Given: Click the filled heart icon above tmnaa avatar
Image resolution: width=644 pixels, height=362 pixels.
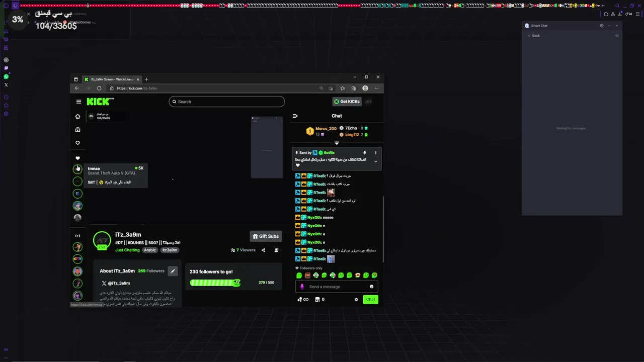Looking at the screenshot, I should coord(77,158).
